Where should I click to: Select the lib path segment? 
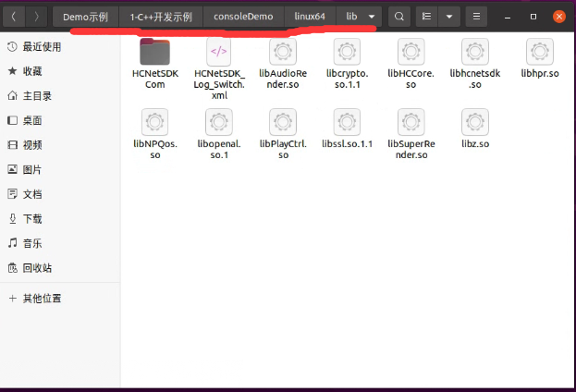[351, 17]
